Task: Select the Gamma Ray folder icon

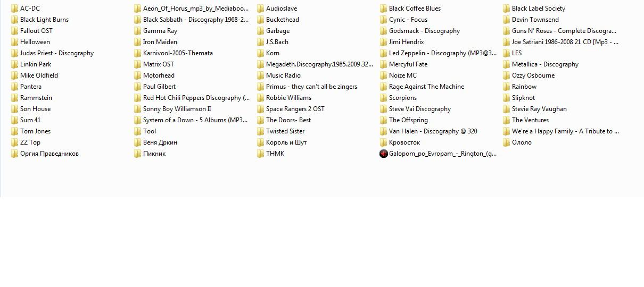Action: coord(137,31)
